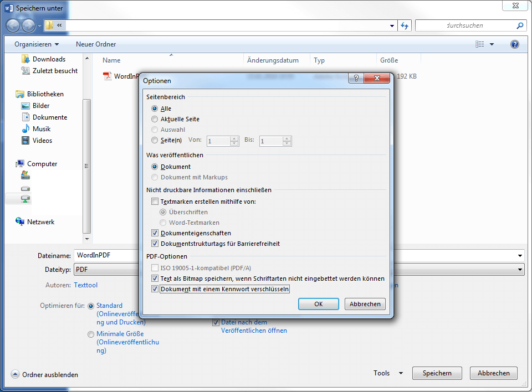This screenshot has width=532, height=392.
Task: Click Ordner ausblenden arrow icon
Action: click(x=15, y=374)
